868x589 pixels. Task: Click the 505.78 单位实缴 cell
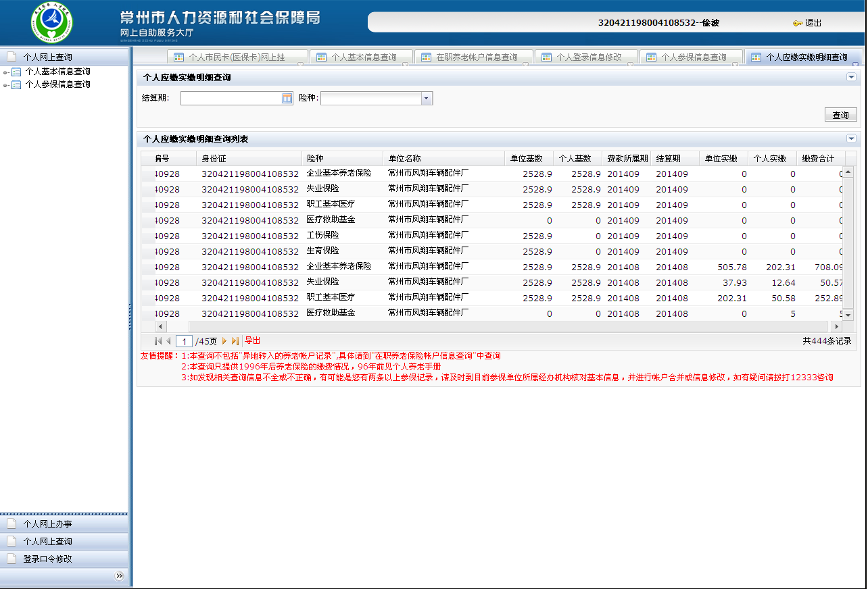click(732, 267)
